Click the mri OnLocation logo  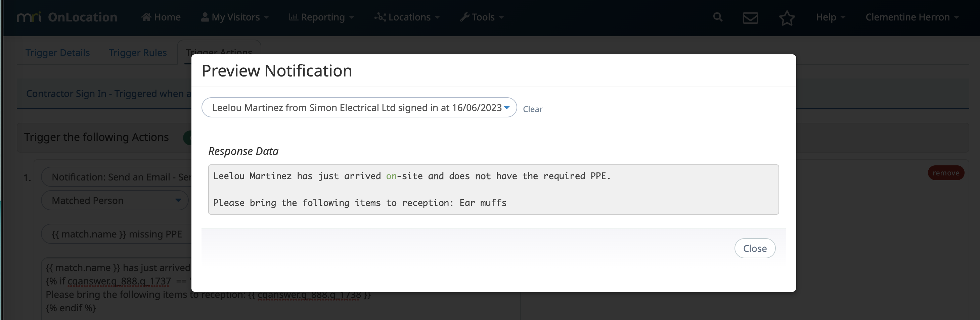coord(67,17)
